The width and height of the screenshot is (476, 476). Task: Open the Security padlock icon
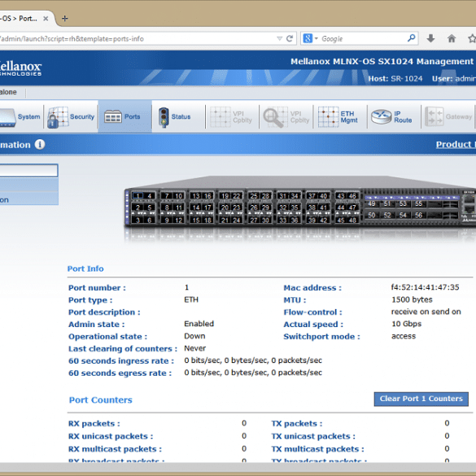coord(57,117)
